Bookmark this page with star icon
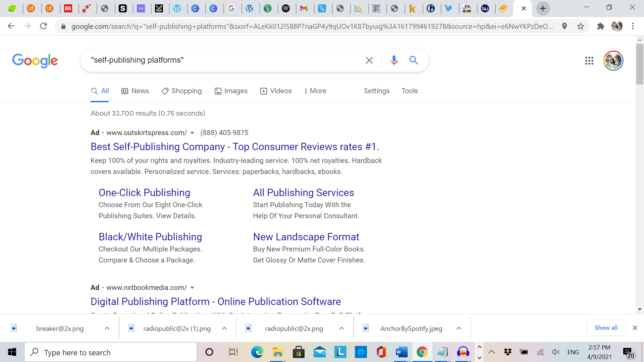 (x=581, y=26)
